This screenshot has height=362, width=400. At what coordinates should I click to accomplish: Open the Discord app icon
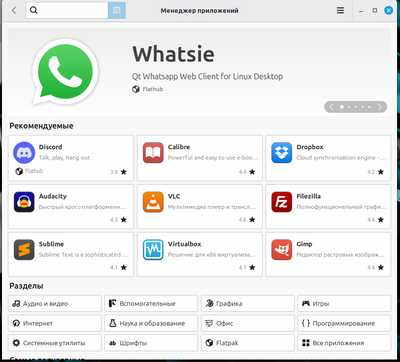24,153
